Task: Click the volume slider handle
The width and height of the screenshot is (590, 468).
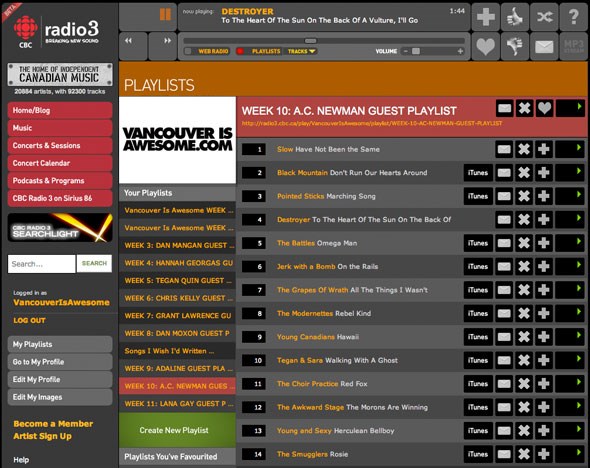Action: [x=416, y=51]
